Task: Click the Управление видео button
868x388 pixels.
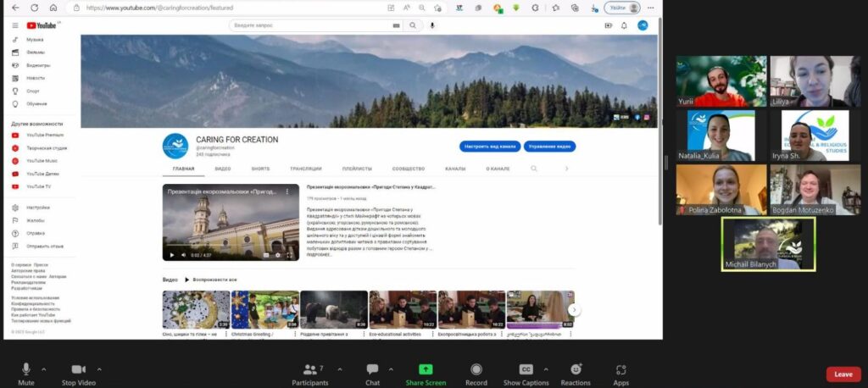Action: (x=549, y=147)
